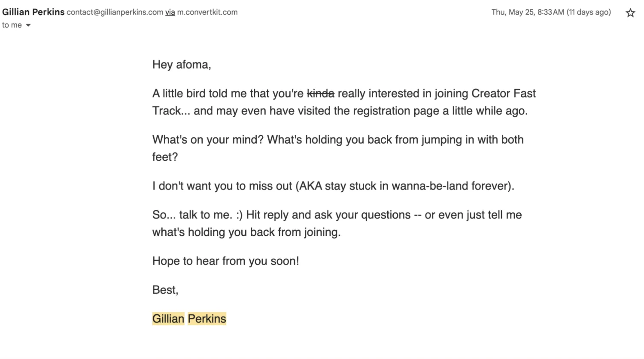Click the "Best," sign-off line
This screenshot has width=644, height=359.
165,290
